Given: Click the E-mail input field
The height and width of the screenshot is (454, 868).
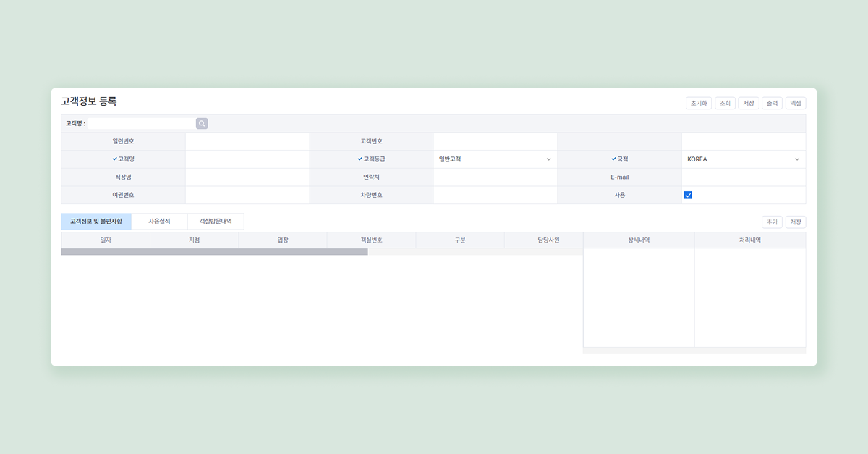Looking at the screenshot, I should point(744,177).
